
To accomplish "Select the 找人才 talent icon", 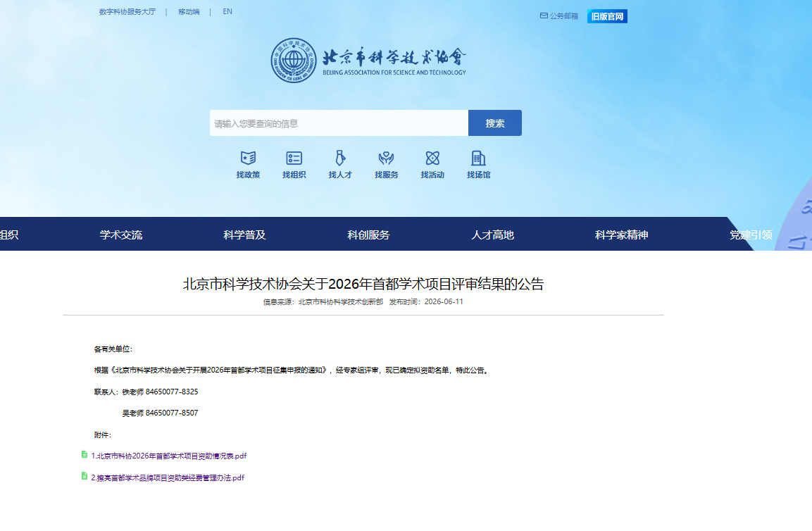I will click(340, 158).
